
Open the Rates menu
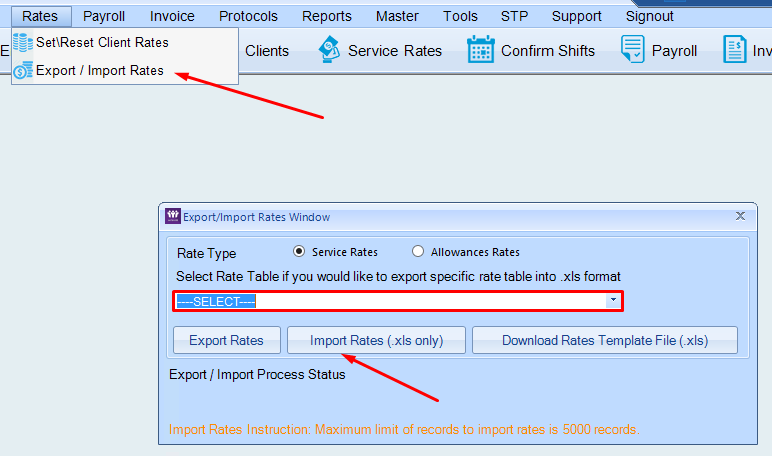pyautogui.click(x=41, y=16)
